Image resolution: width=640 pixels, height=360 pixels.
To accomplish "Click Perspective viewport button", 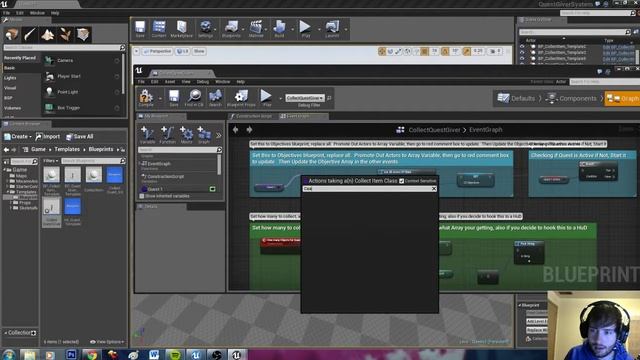I will 157,51.
